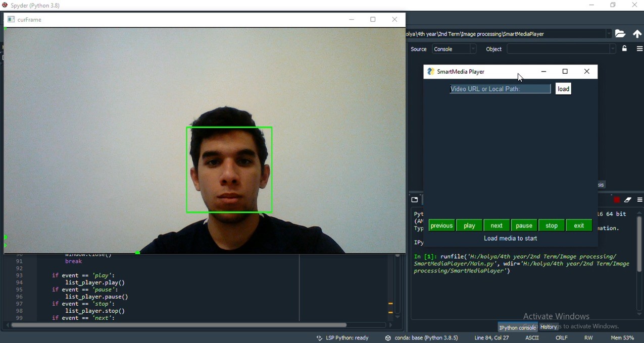Click the Spyder icon in the title bar
This screenshot has width=644, height=343.
5,5
